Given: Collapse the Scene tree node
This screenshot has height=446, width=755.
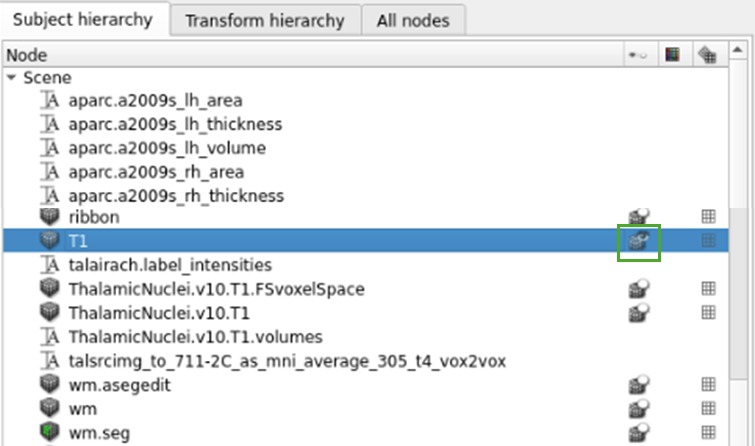Looking at the screenshot, I should (x=11, y=77).
